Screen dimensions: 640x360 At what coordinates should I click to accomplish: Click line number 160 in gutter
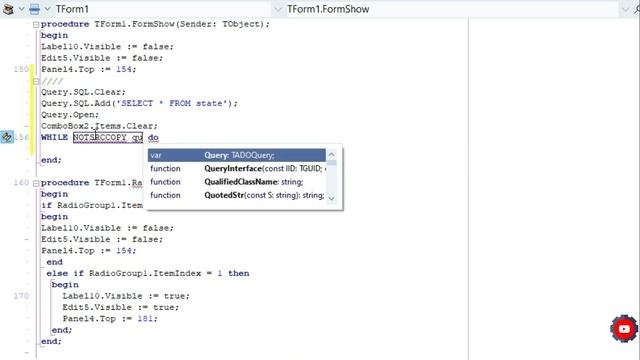click(21, 182)
